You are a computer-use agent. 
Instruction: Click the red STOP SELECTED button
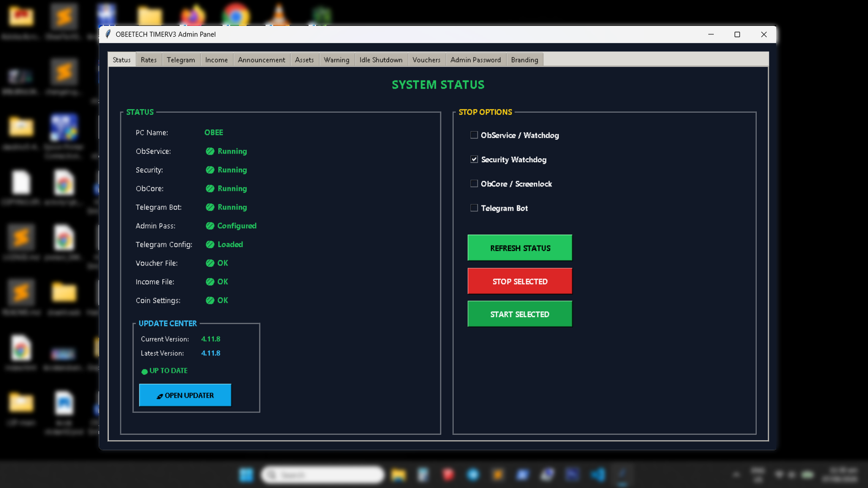(520, 281)
